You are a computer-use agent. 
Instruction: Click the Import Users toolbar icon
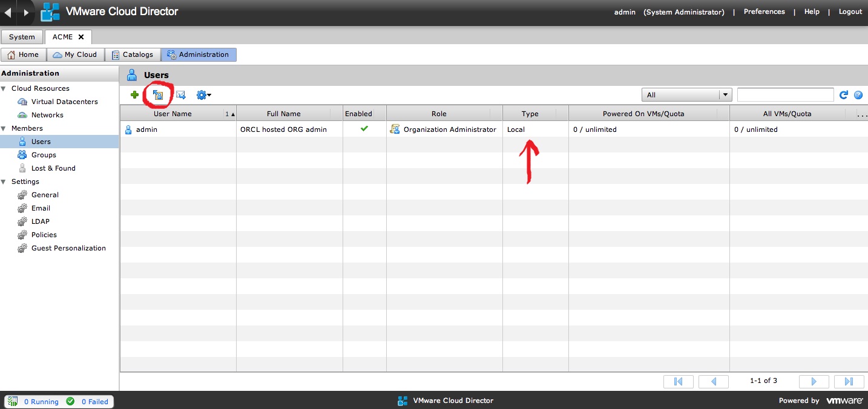pyautogui.click(x=158, y=95)
